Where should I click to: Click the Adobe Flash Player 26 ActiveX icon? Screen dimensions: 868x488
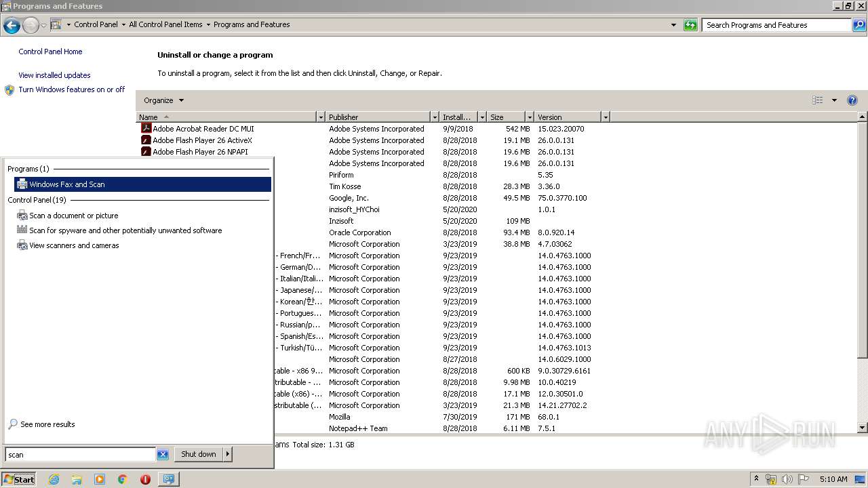(146, 140)
